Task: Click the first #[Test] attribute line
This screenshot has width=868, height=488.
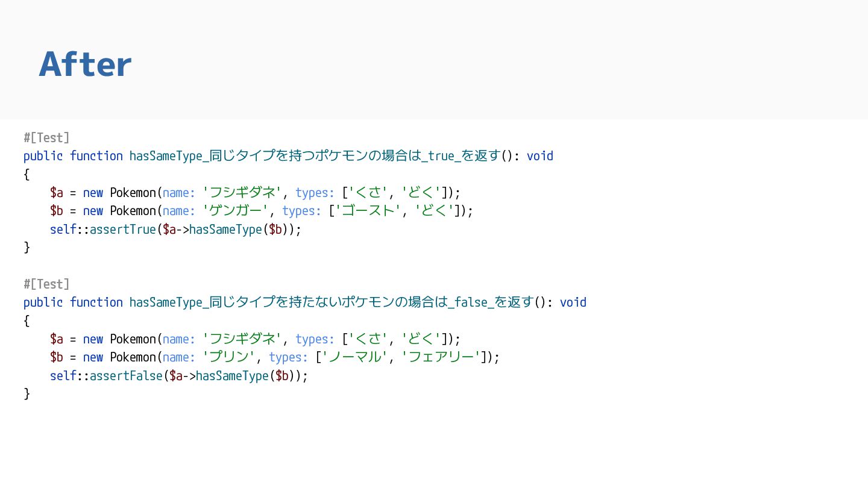Action: (46, 137)
